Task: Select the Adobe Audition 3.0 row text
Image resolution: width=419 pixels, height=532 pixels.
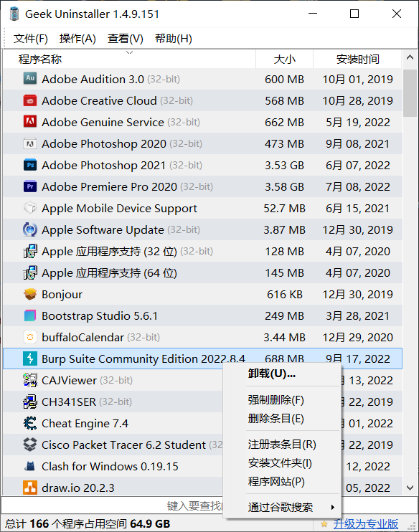Action: point(110,79)
